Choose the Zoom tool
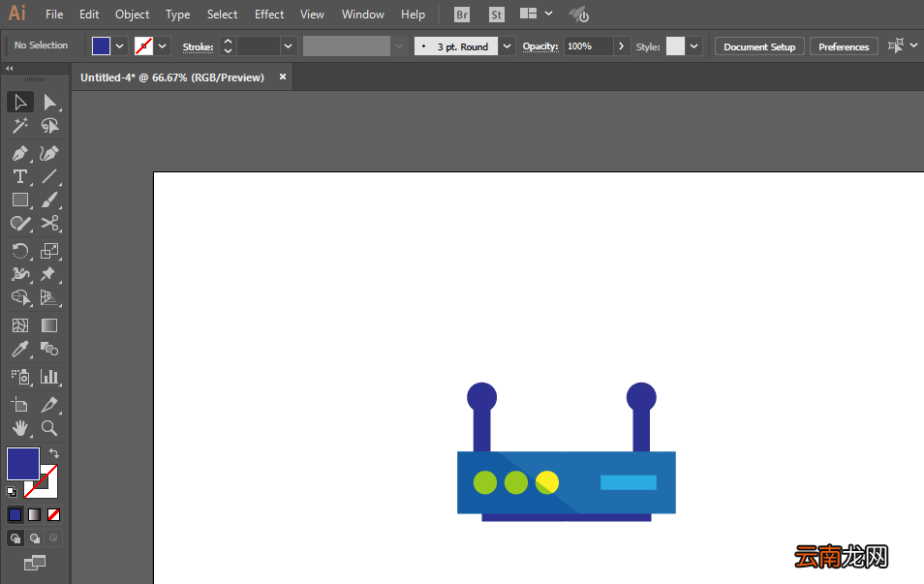The image size is (924, 584). (49, 428)
